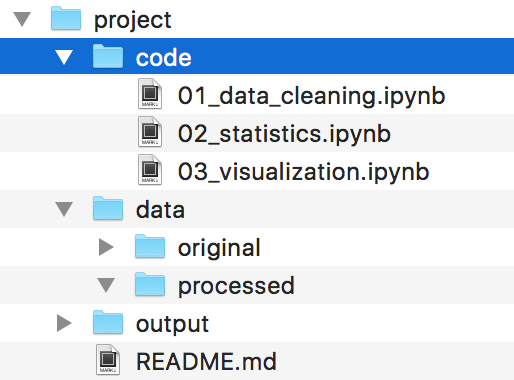This screenshot has height=380, width=514.
Task: Click the 01_data_cleaning.ipynb file icon
Action: [x=150, y=94]
